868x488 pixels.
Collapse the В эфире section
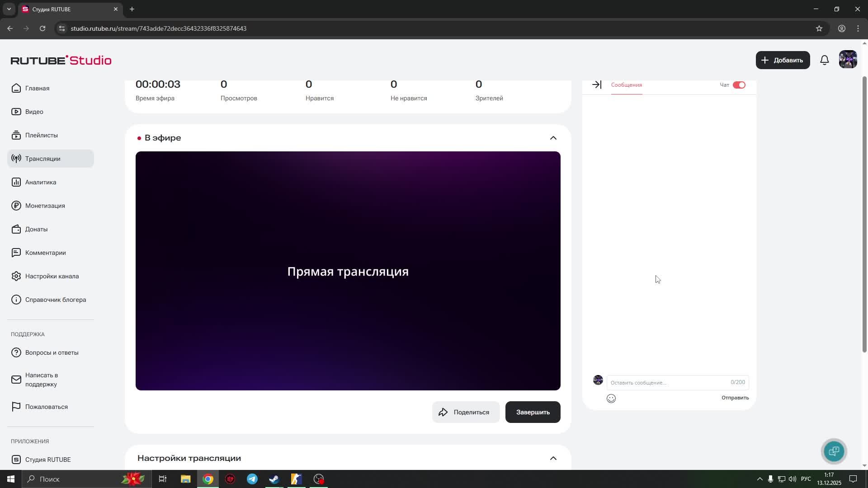[x=553, y=138]
